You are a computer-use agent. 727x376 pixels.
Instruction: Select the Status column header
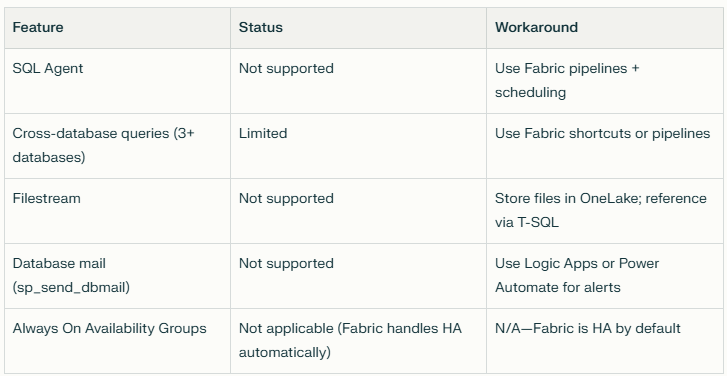click(358, 28)
